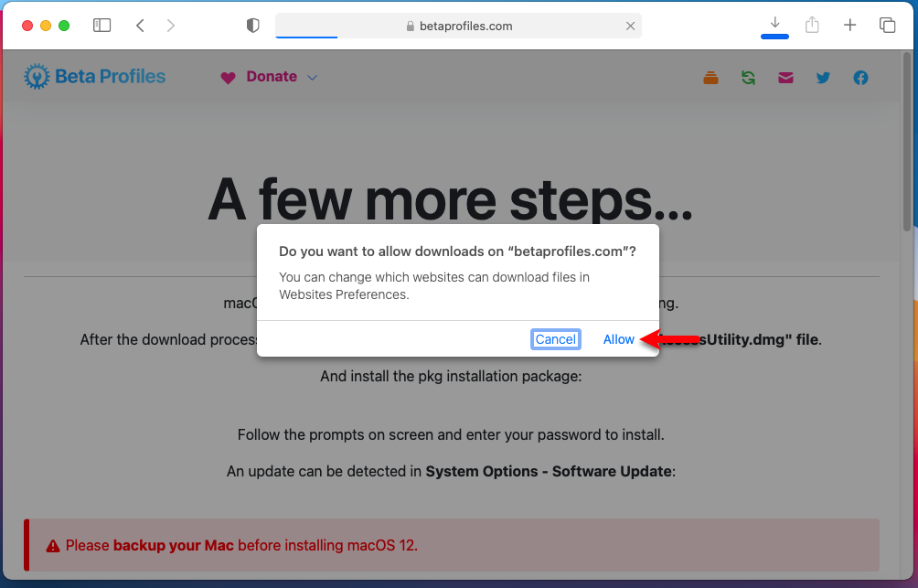Show the tab overview
This screenshot has height=588, width=918.
pos(887,26)
